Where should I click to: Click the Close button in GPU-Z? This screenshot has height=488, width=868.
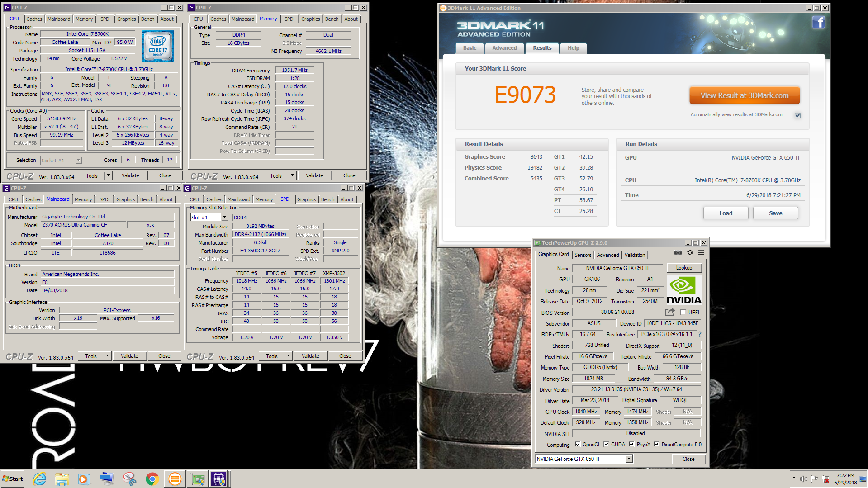pyautogui.click(x=688, y=459)
